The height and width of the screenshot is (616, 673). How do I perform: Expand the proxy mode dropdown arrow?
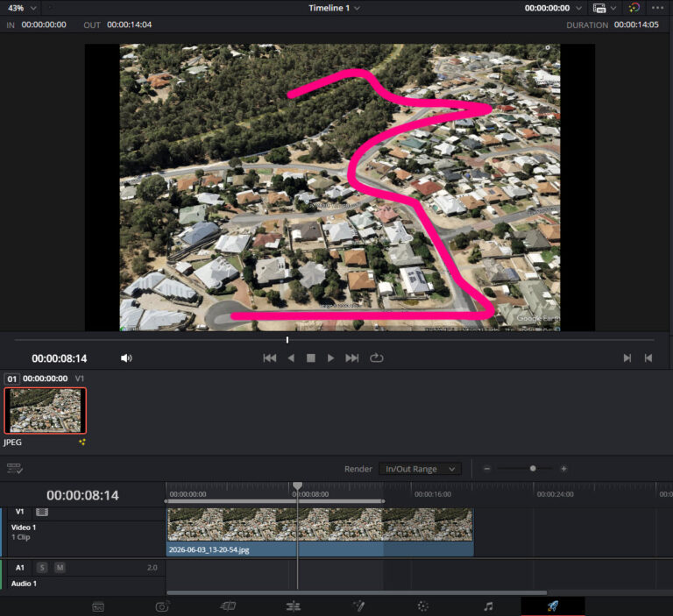click(613, 8)
